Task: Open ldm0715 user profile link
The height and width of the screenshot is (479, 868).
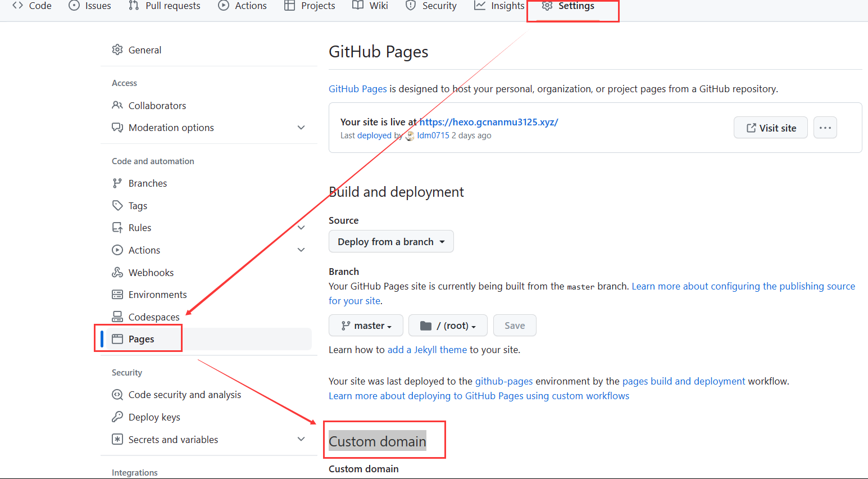Action: click(433, 135)
